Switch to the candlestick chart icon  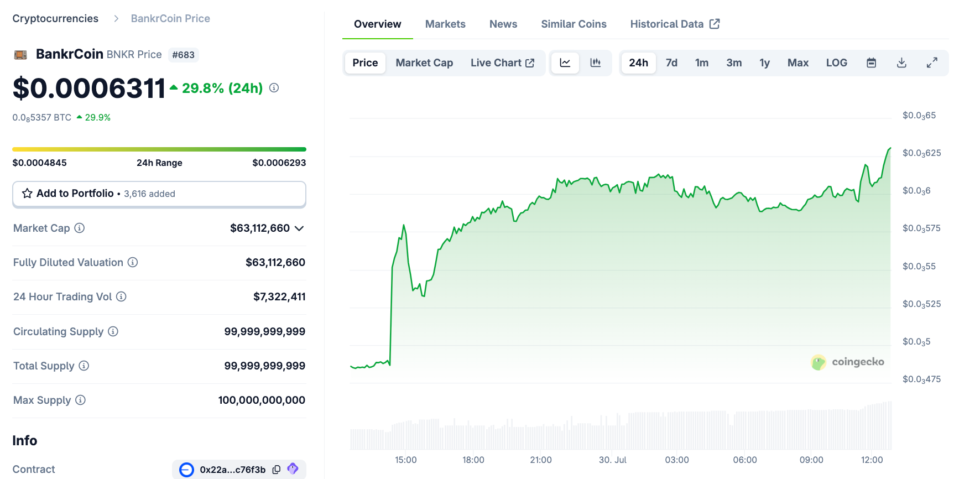click(x=596, y=63)
